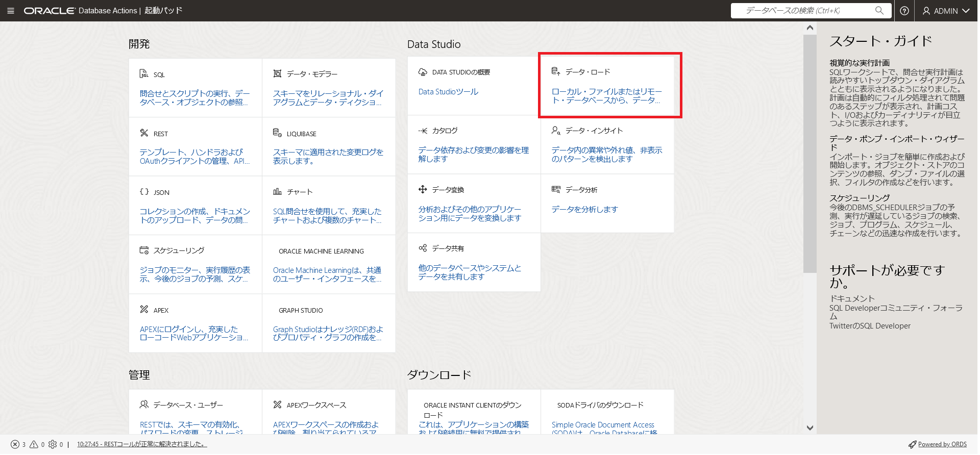Open the SQL Developer community forum link
980x455 pixels.
pos(896,312)
